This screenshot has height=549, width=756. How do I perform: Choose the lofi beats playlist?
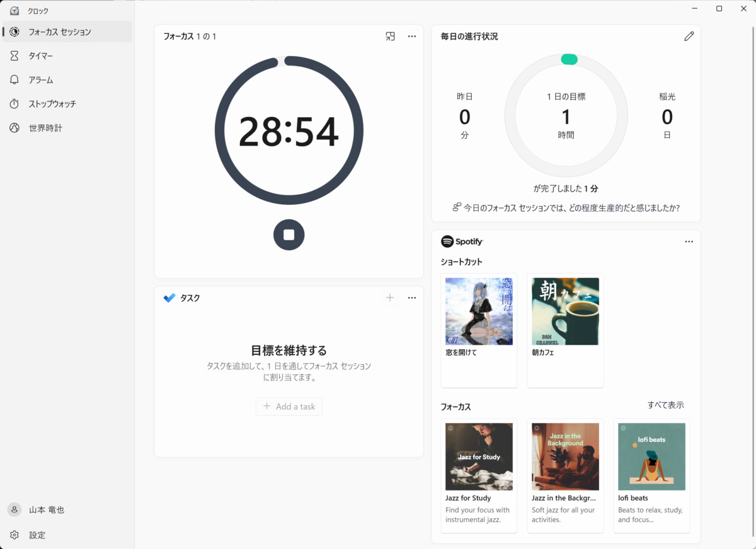point(651,456)
